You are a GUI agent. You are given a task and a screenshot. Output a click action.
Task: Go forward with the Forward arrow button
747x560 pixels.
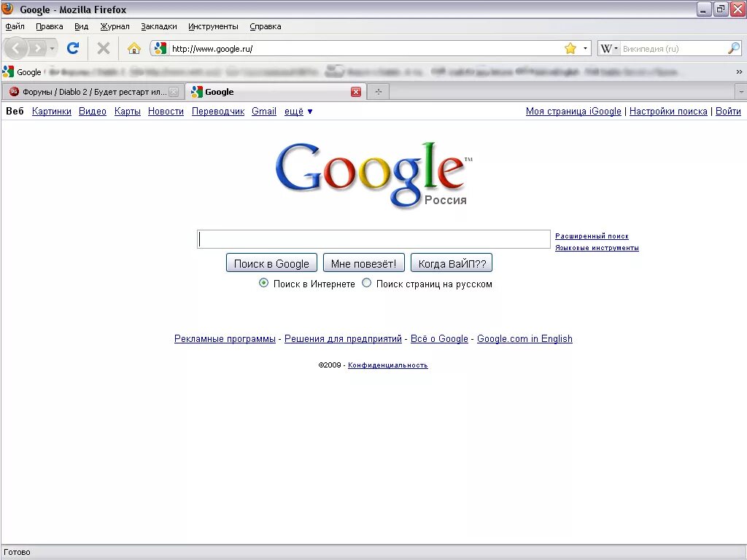tap(37, 48)
